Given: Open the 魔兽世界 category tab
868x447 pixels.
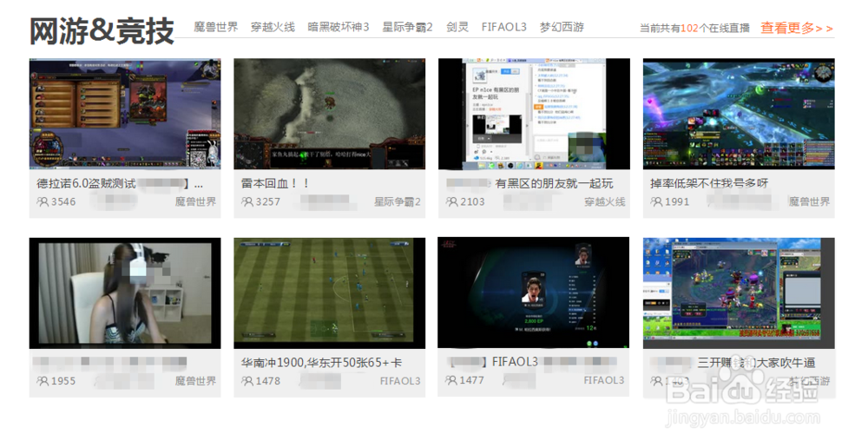Looking at the screenshot, I should point(216,27).
